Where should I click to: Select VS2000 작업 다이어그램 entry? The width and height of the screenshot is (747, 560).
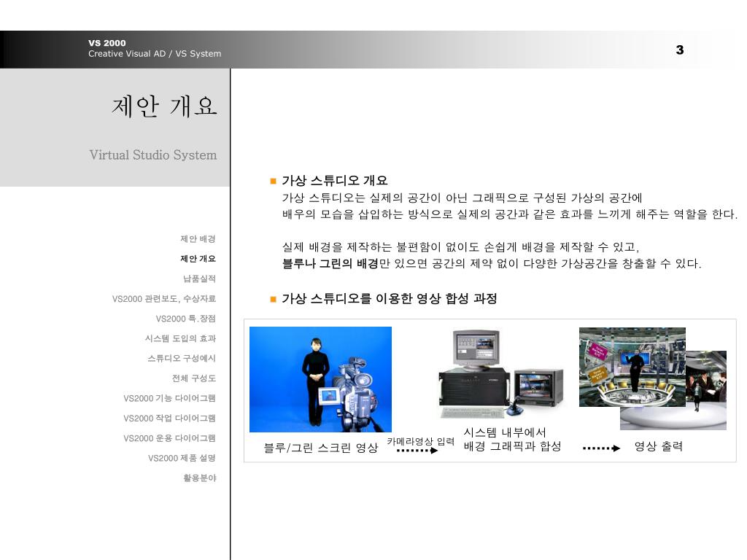click(169, 418)
